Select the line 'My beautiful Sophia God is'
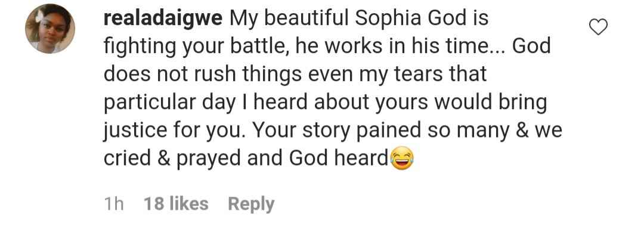 [358, 19]
